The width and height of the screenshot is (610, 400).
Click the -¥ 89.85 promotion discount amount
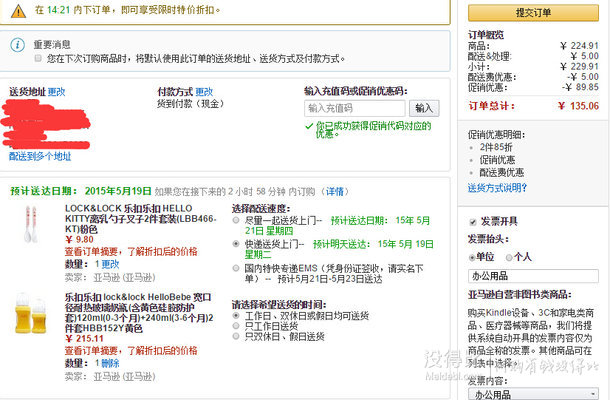pos(580,87)
